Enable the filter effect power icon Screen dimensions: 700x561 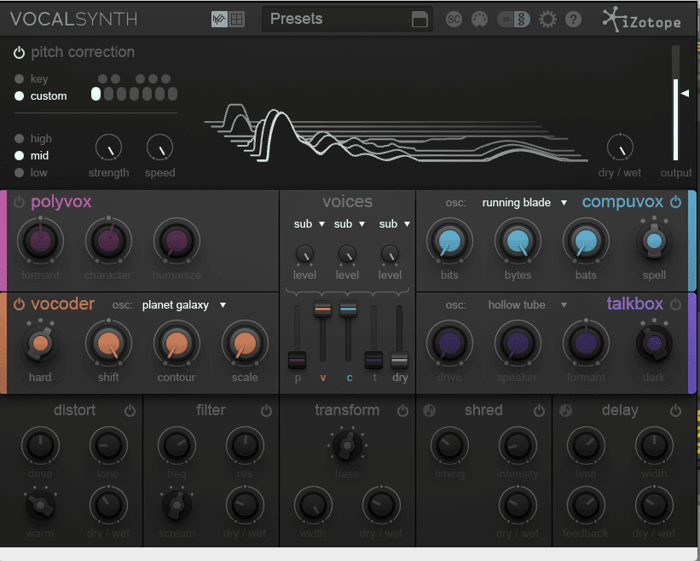click(x=266, y=411)
